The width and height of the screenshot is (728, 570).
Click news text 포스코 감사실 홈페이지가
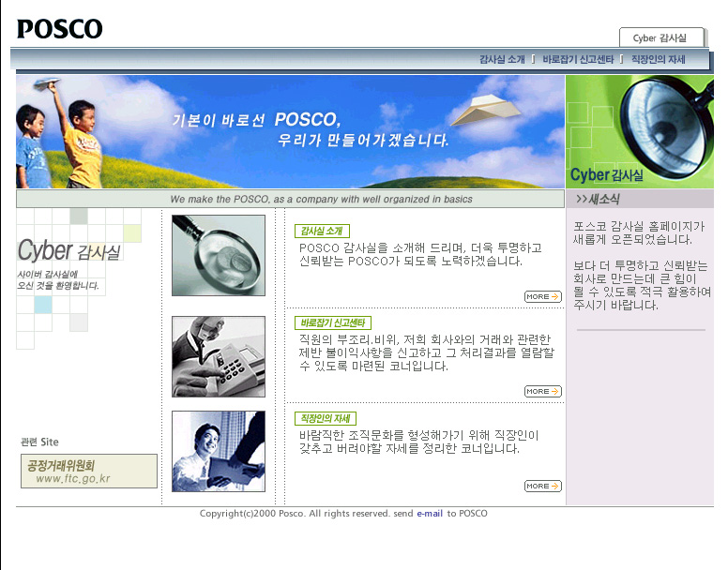click(639, 226)
